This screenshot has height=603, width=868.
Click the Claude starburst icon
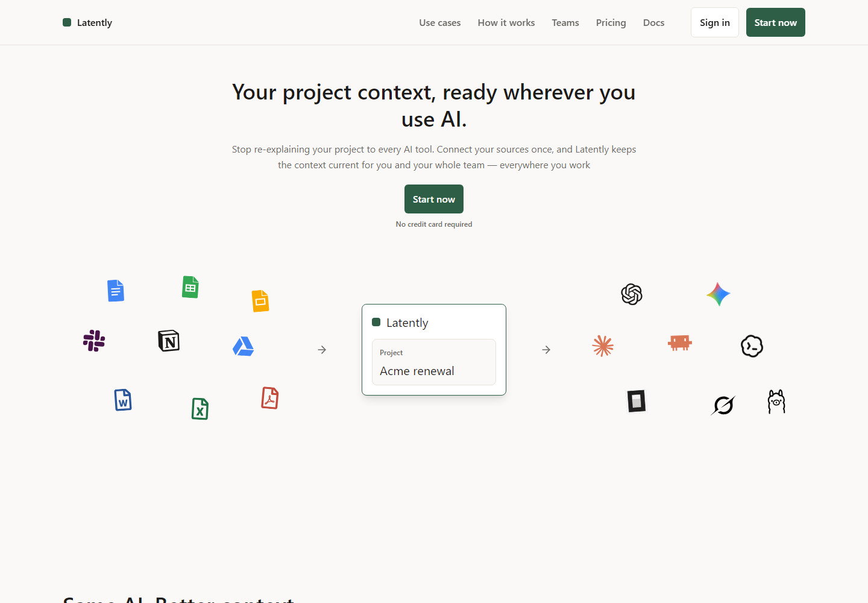(x=603, y=346)
